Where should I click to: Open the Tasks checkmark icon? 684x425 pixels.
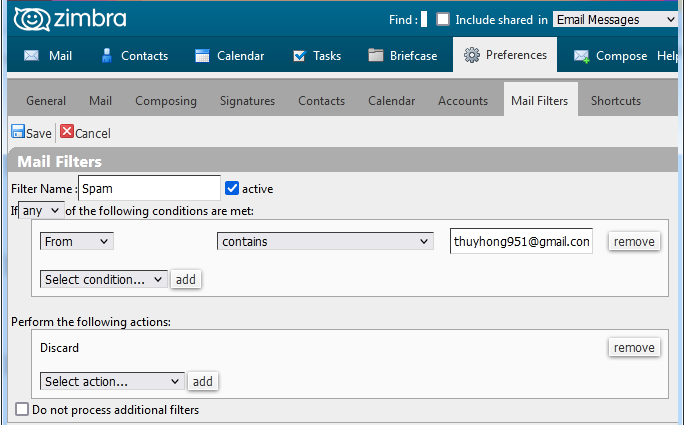[x=299, y=56]
